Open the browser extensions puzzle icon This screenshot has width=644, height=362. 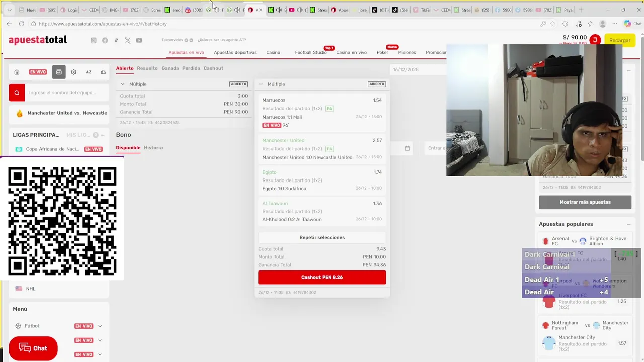tap(565, 24)
